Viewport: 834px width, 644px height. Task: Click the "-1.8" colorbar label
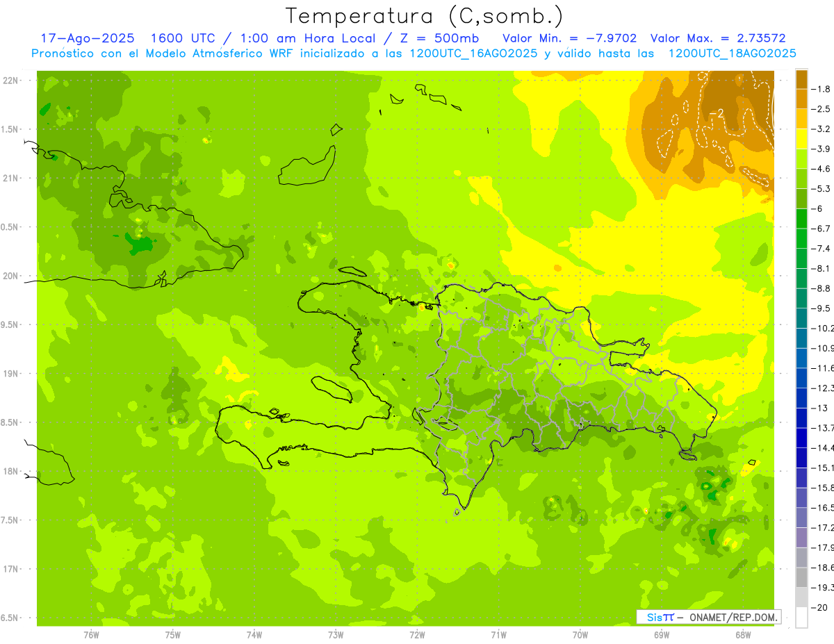coord(822,89)
